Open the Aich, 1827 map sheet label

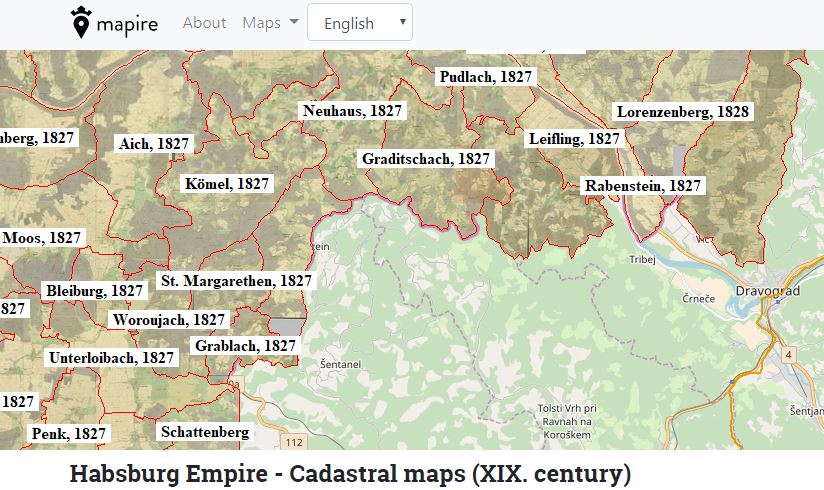(x=154, y=143)
